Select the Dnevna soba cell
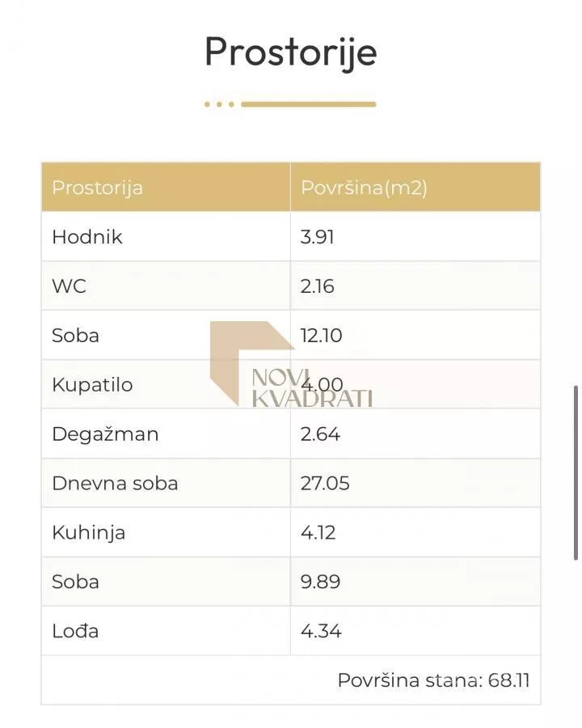582x728 pixels. [115, 483]
